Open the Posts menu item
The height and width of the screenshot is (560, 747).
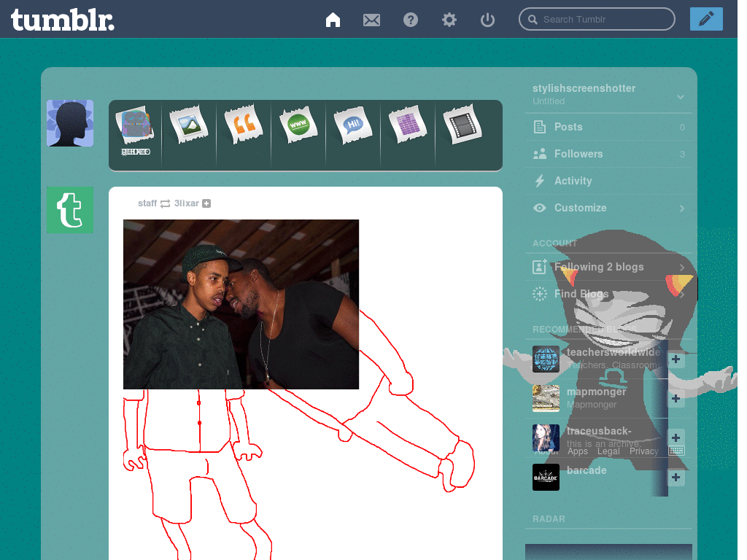point(609,127)
